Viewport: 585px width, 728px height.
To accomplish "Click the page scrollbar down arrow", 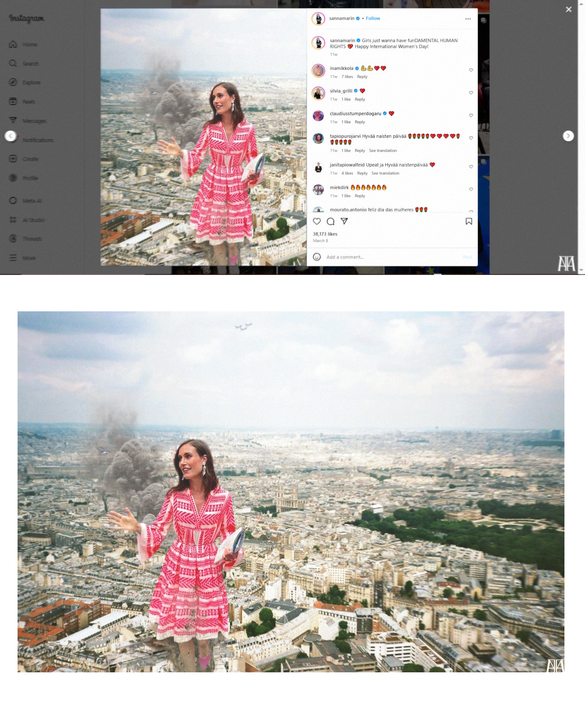I will [581, 271].
